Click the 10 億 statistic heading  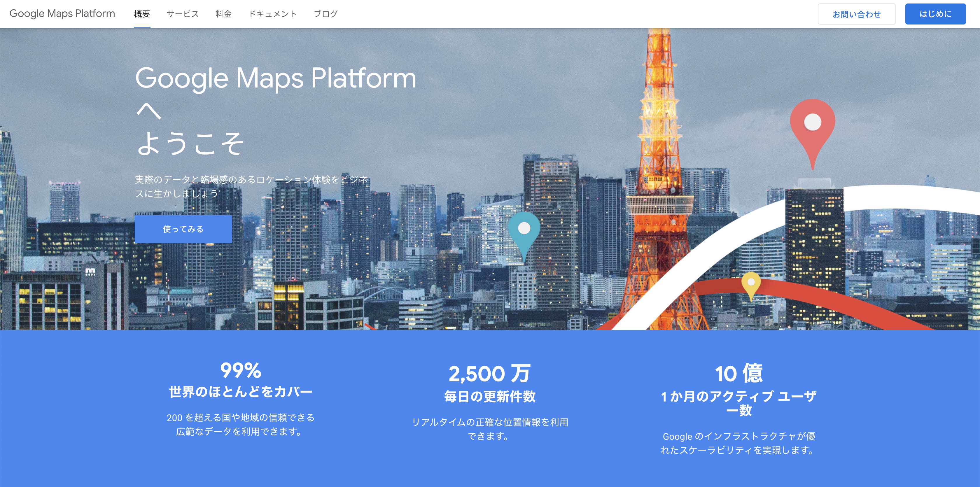pyautogui.click(x=739, y=373)
